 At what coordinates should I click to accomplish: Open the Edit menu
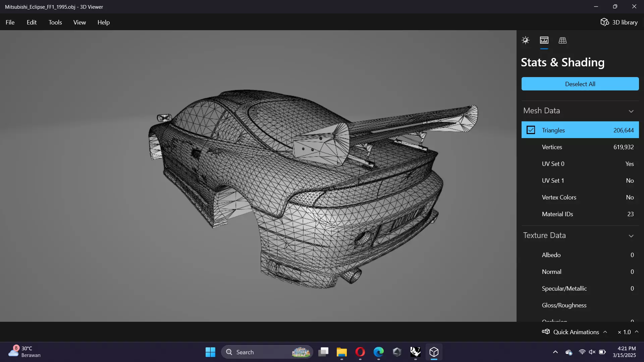point(32,22)
